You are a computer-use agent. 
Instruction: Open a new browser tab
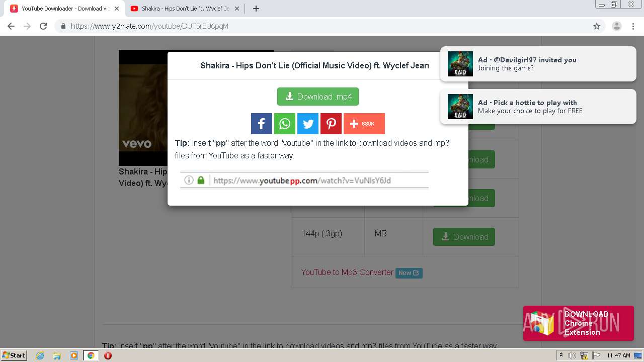[256, 9]
